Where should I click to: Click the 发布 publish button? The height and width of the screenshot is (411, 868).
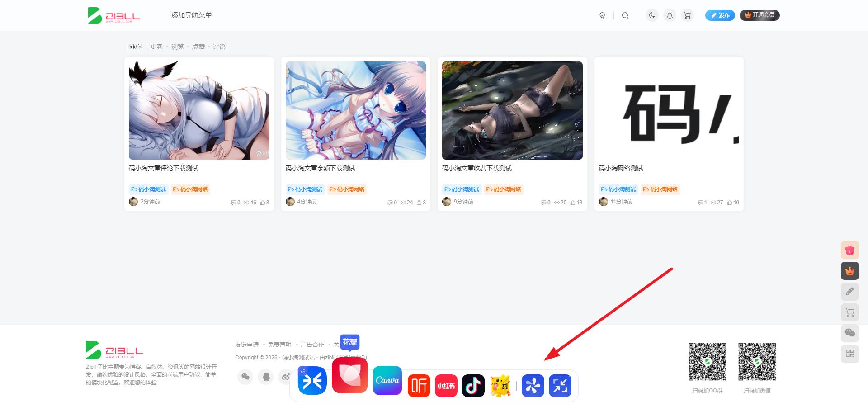coord(720,15)
